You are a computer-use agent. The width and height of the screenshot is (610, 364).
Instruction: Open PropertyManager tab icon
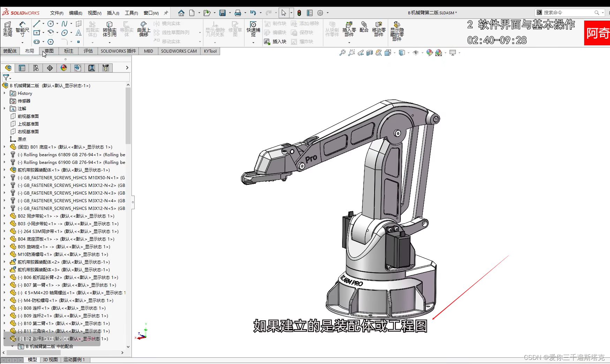22,68
